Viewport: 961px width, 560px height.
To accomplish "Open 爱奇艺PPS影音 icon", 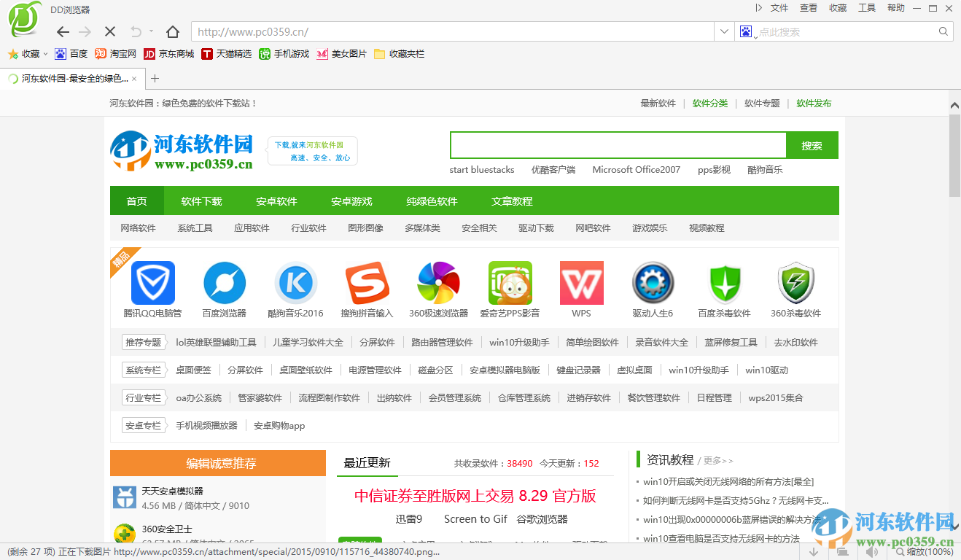I will click(x=510, y=283).
